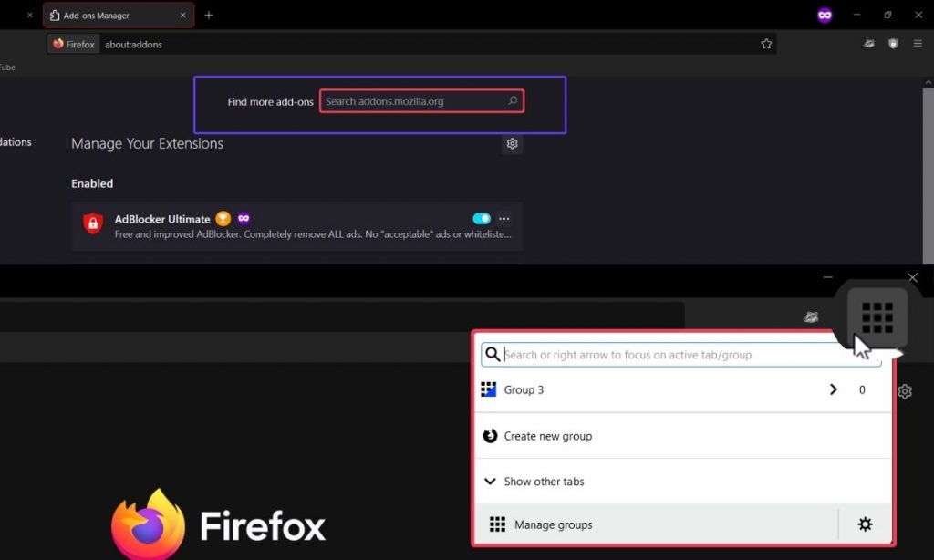Click the magnifier icon in the addons search field
This screenshot has width=934, height=560.
coord(513,100)
